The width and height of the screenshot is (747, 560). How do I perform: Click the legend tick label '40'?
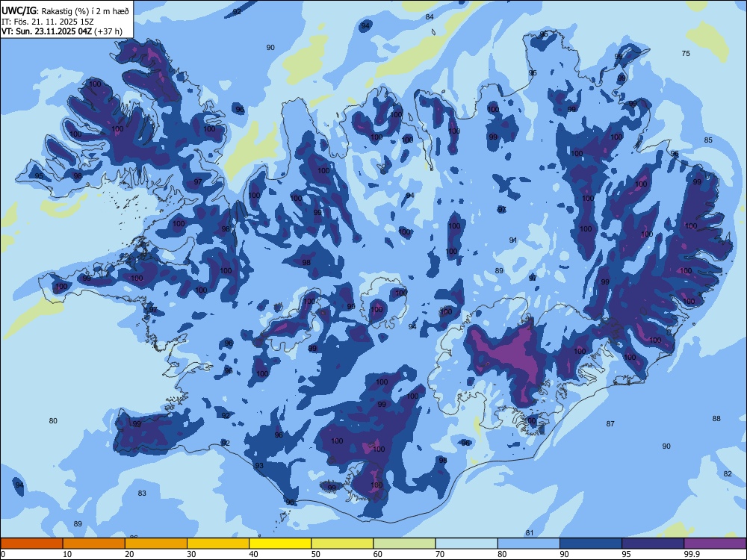point(253,554)
